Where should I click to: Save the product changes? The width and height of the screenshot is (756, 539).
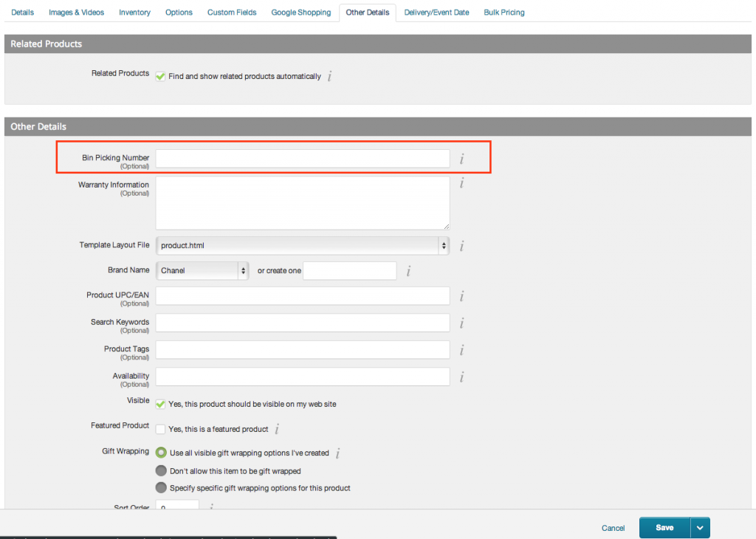[x=664, y=527]
